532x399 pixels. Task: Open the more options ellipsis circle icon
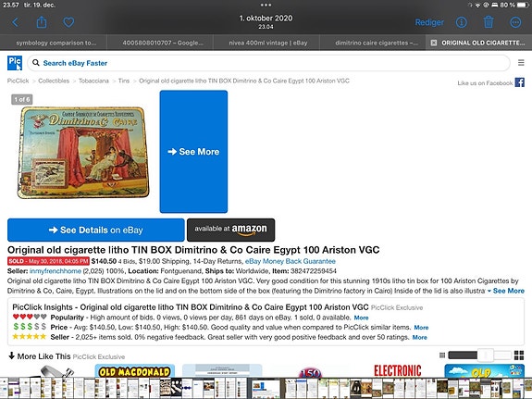click(515, 22)
